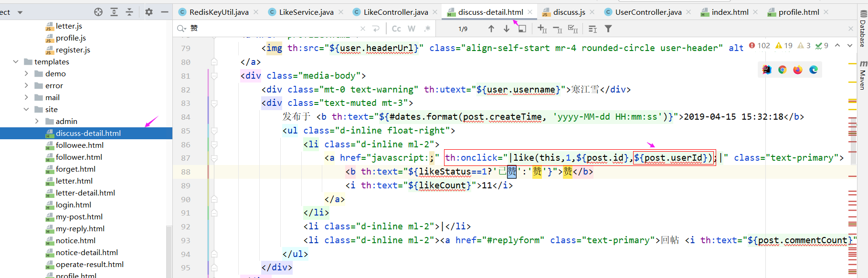Toggle Regex (.*) option in find bar

[x=427, y=29]
